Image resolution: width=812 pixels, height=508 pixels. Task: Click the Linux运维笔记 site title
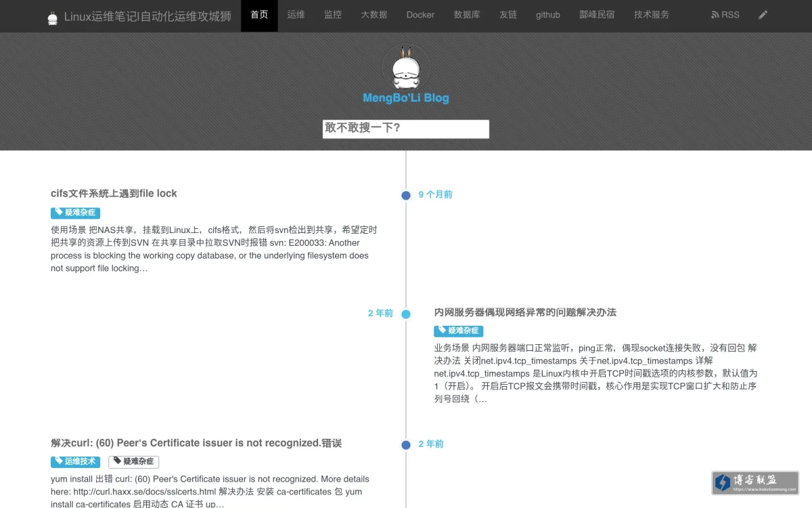click(148, 16)
